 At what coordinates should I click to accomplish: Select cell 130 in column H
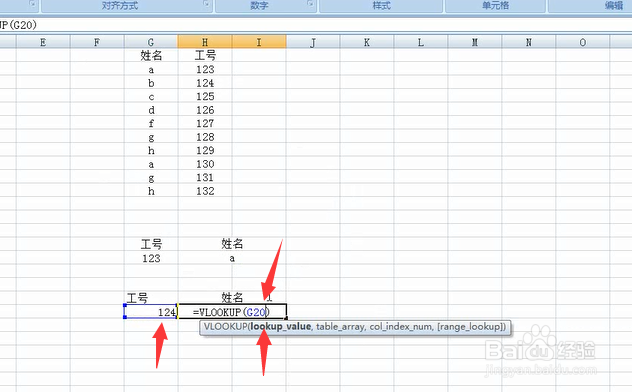(x=205, y=164)
